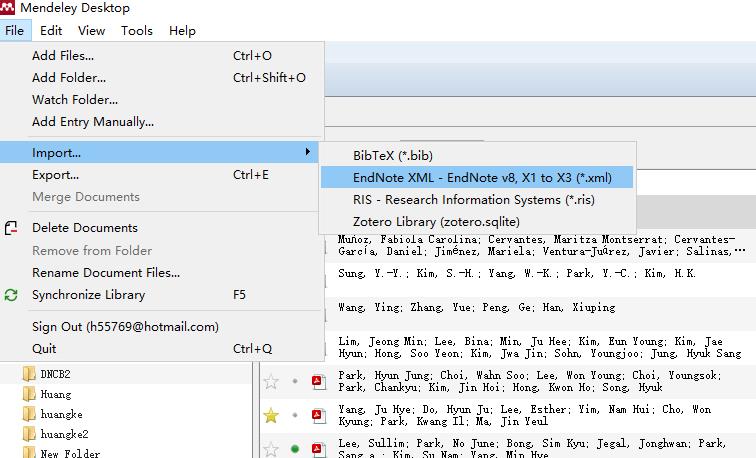The width and height of the screenshot is (756, 458).
Task: Choose EndNote XML import format
Action: point(478,177)
